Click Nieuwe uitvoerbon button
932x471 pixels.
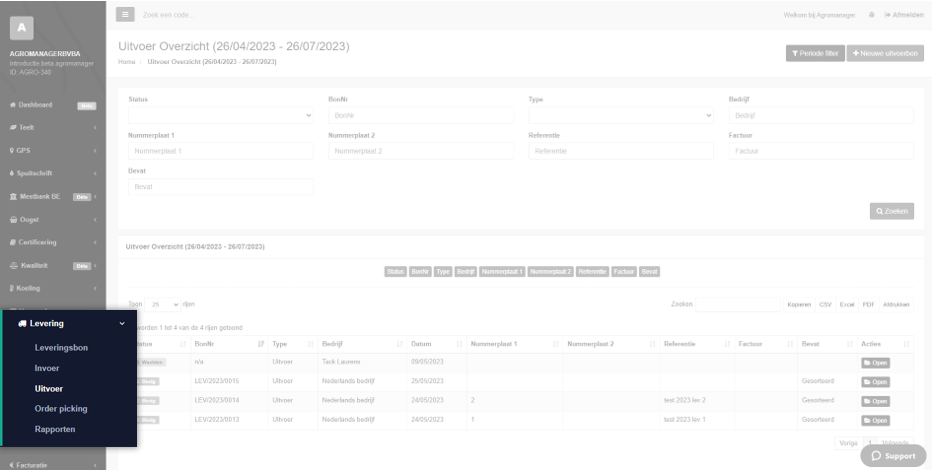coord(885,54)
